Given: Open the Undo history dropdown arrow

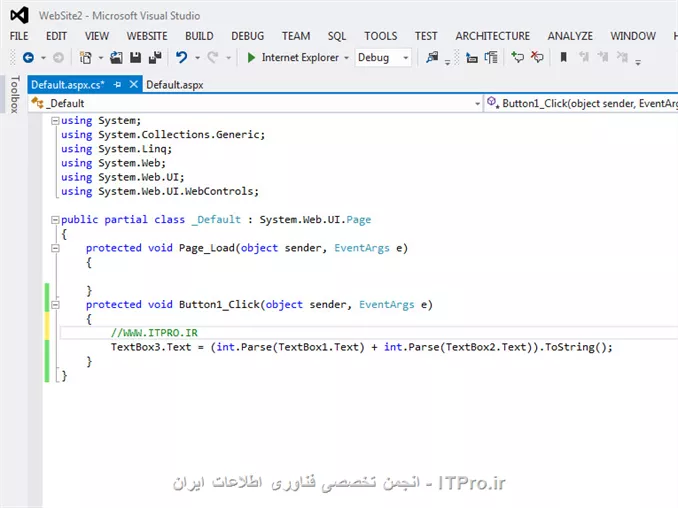Looking at the screenshot, I should (197, 58).
